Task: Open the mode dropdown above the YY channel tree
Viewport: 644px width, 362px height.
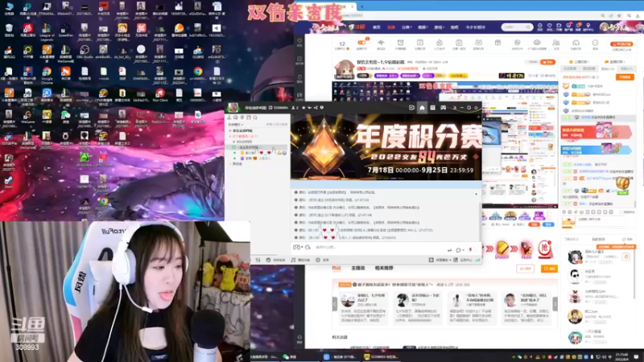Action: [236, 125]
